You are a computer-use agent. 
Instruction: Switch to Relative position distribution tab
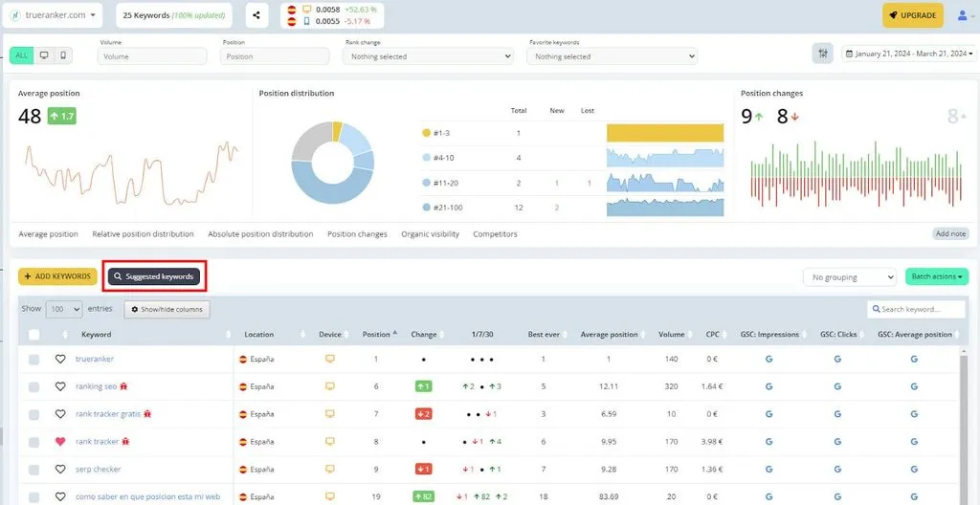[144, 233]
